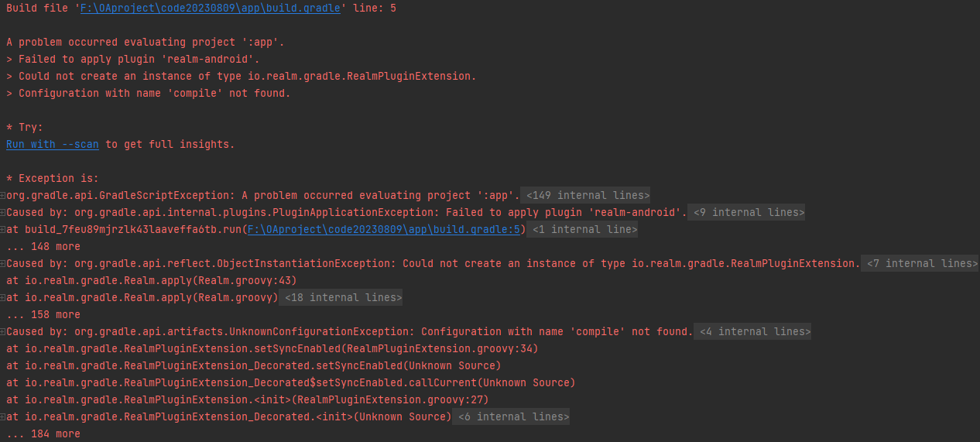
Task: Unfold the '<7 internal lines>' placeholder
Action: (x=921, y=263)
